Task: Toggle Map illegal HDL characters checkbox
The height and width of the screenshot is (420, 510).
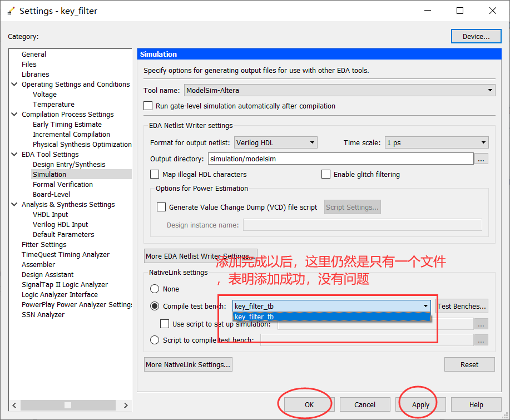Action: point(155,174)
